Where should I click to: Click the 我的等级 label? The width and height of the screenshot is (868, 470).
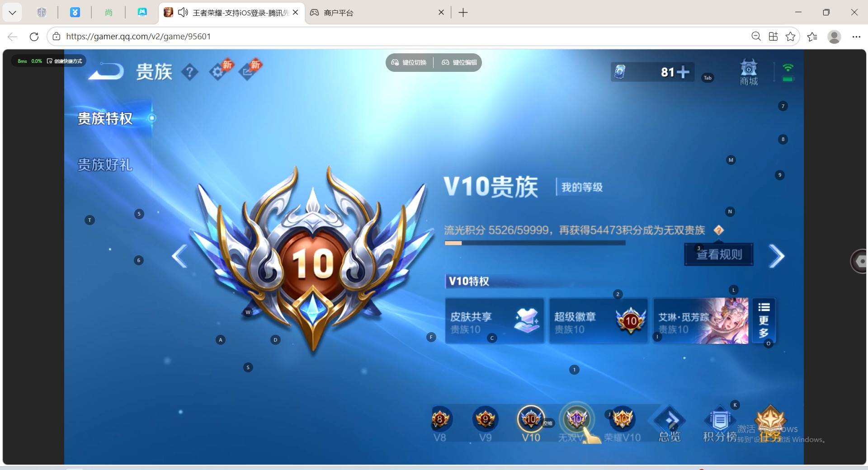(x=582, y=187)
